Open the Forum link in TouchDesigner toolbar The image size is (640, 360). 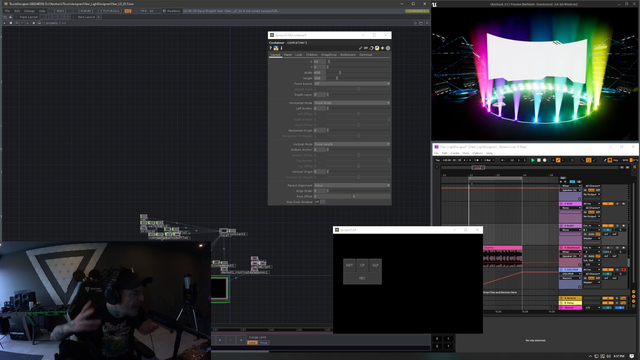[x=86, y=11]
